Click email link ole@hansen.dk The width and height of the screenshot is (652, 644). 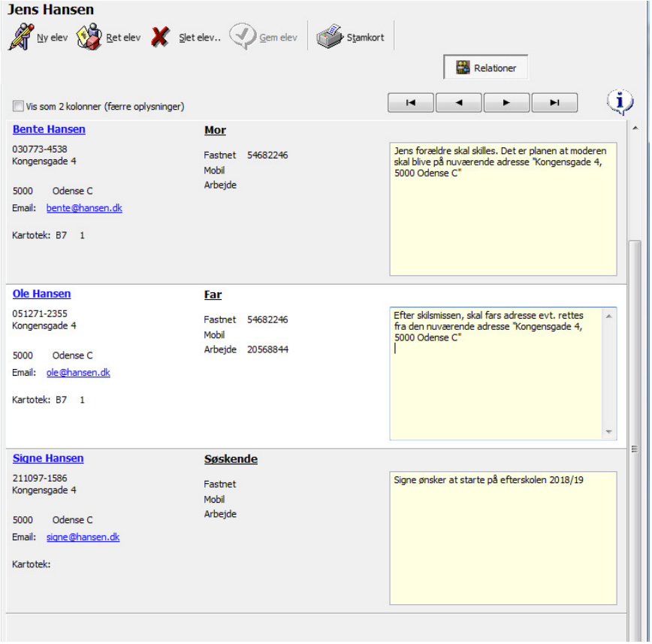tap(78, 372)
